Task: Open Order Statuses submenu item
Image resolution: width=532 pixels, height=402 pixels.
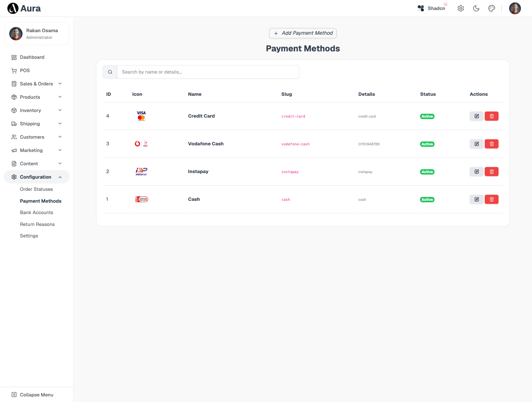Action: pos(36,189)
